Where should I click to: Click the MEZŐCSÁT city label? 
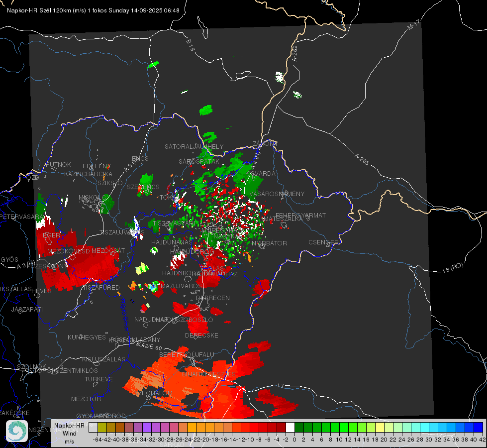(108, 250)
